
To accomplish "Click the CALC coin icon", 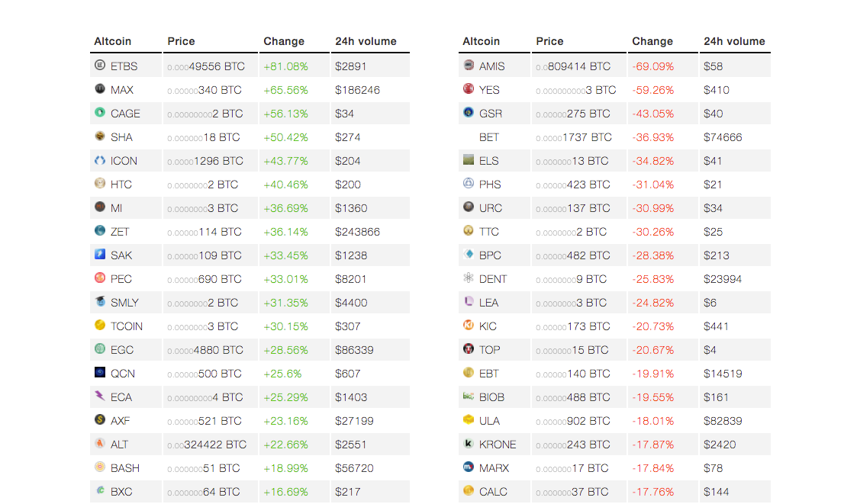I will tap(468, 491).
